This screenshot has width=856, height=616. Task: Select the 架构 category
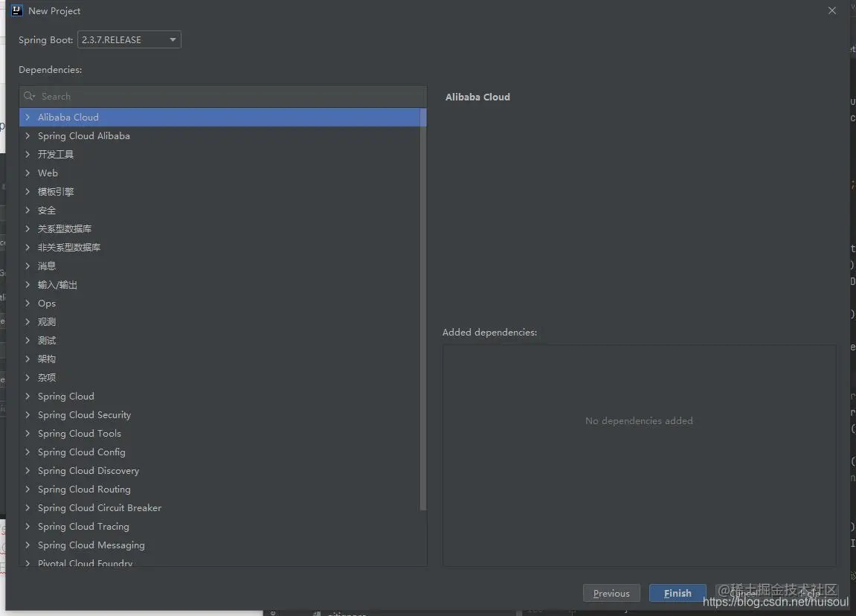tap(219, 359)
